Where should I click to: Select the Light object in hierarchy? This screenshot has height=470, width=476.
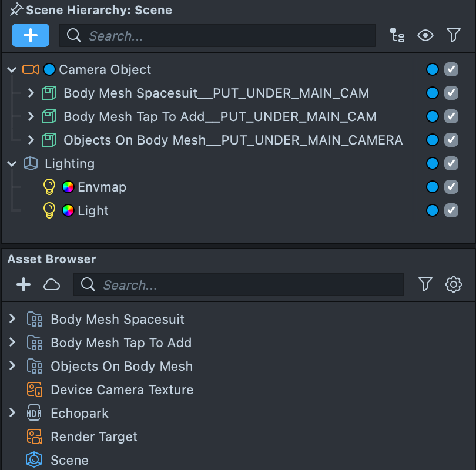(x=93, y=210)
